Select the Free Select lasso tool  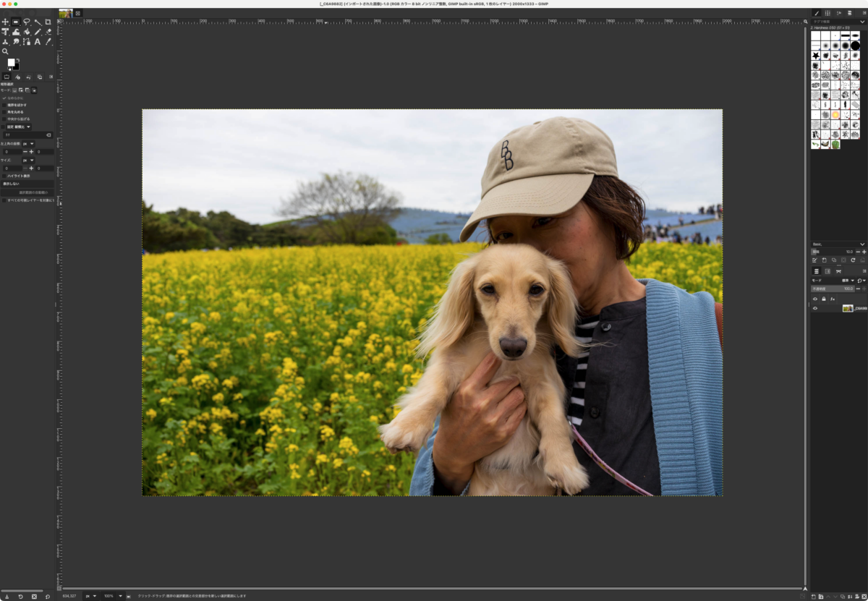(27, 22)
